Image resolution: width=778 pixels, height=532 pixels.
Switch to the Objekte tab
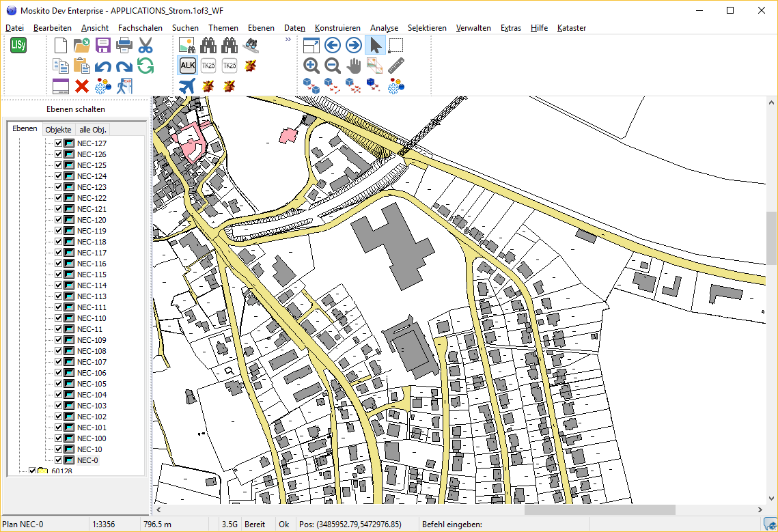tap(58, 130)
